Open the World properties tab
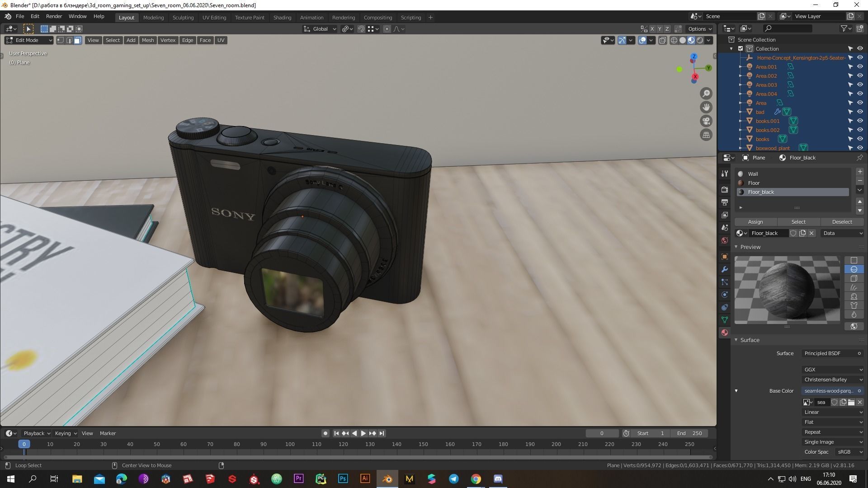Viewport: 868px width, 488px height. pos(725,240)
